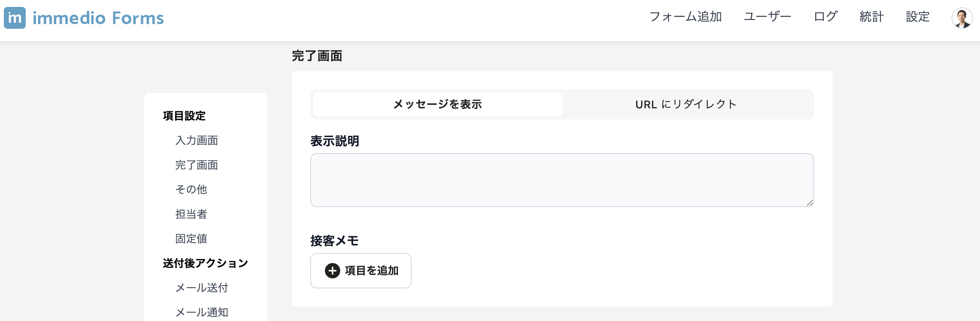Click the plus icon for adding an item
The image size is (980, 321).
tap(332, 271)
